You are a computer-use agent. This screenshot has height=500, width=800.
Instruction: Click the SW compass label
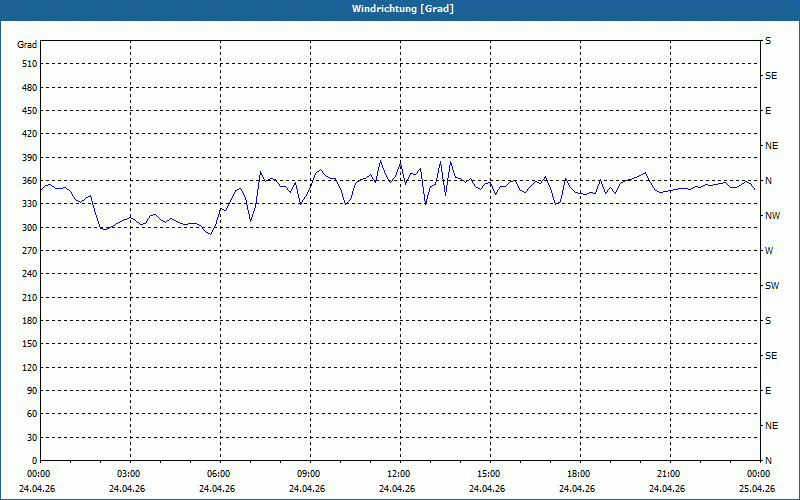point(772,286)
